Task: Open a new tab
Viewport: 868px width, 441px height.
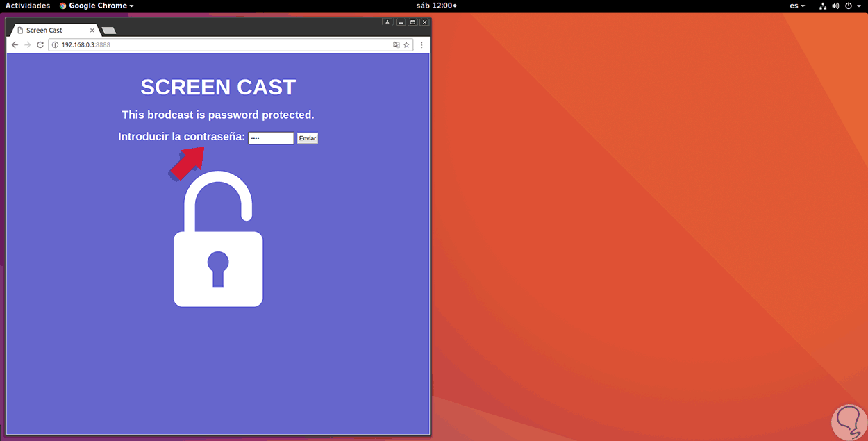Action: coord(108,31)
